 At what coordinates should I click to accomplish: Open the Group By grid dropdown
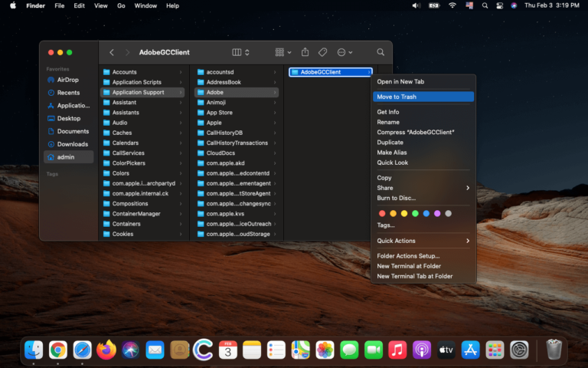pyautogui.click(x=283, y=52)
